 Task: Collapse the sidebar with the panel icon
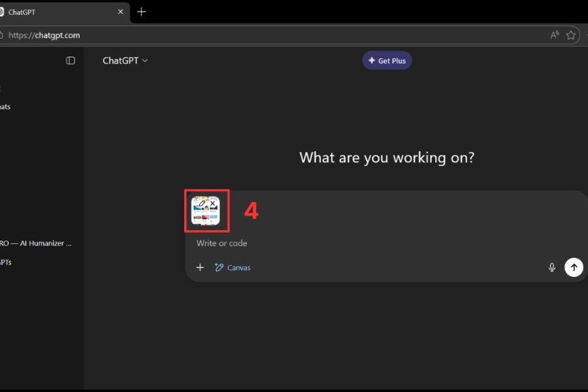71,61
